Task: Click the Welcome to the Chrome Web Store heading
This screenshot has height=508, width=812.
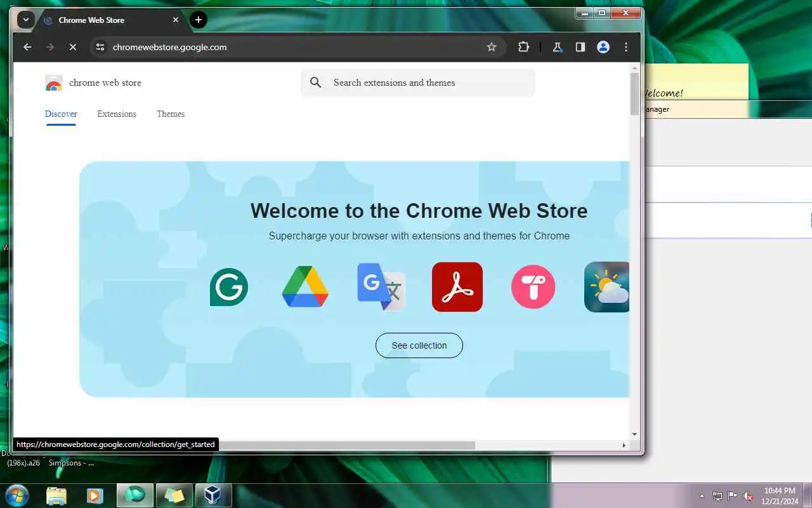Action: pos(419,211)
